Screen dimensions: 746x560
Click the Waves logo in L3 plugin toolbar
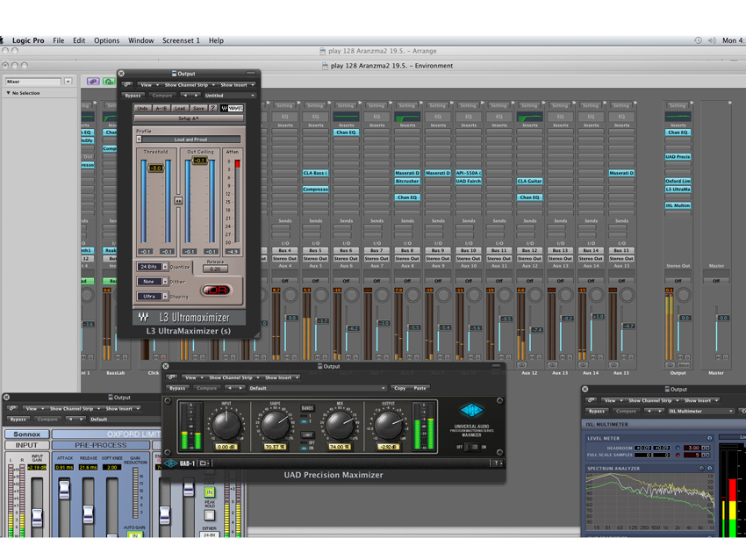pyautogui.click(x=232, y=108)
